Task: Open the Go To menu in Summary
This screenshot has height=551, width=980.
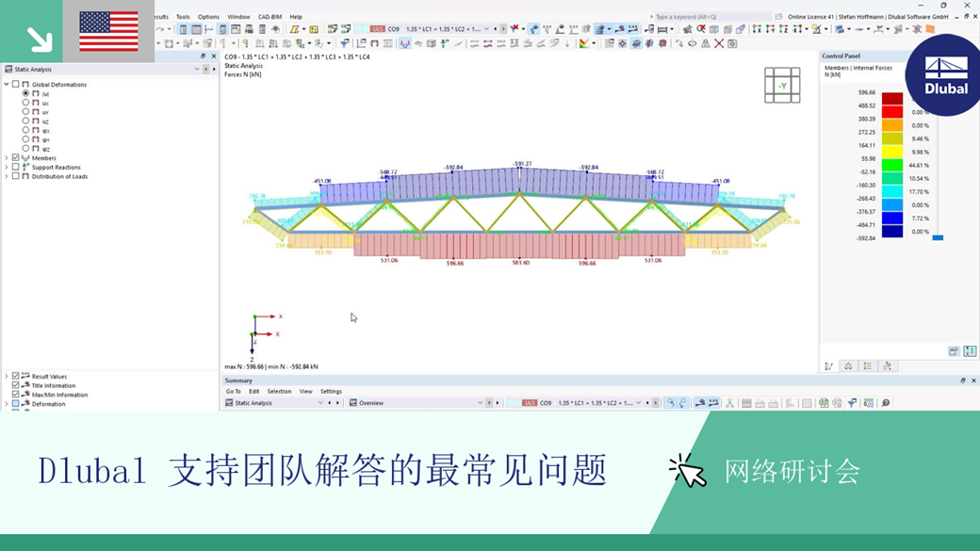Action: click(233, 391)
